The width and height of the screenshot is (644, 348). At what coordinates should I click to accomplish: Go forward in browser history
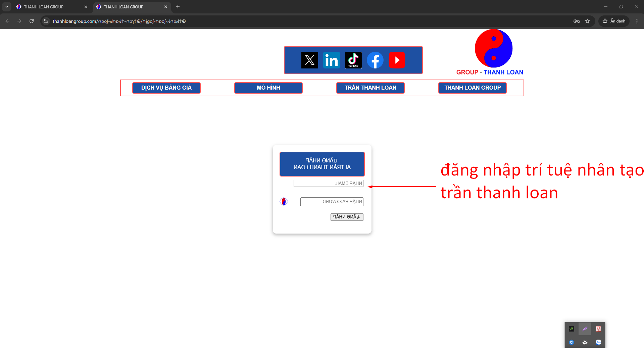[x=19, y=21]
